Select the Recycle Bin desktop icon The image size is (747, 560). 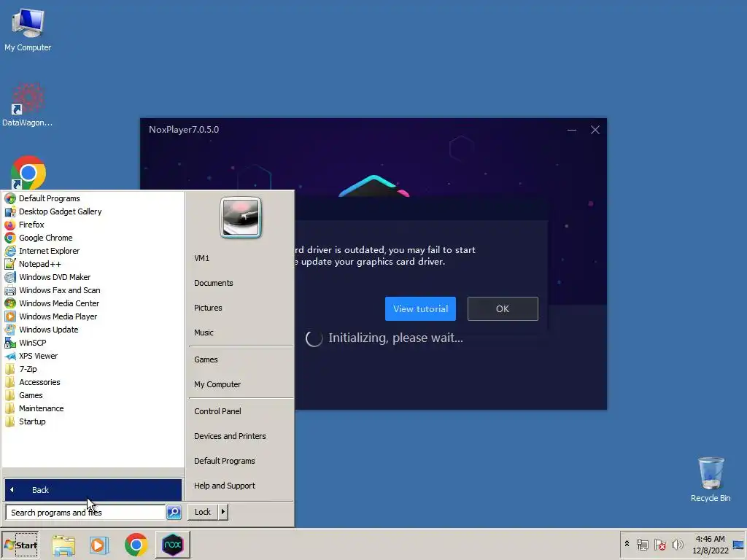(x=711, y=480)
